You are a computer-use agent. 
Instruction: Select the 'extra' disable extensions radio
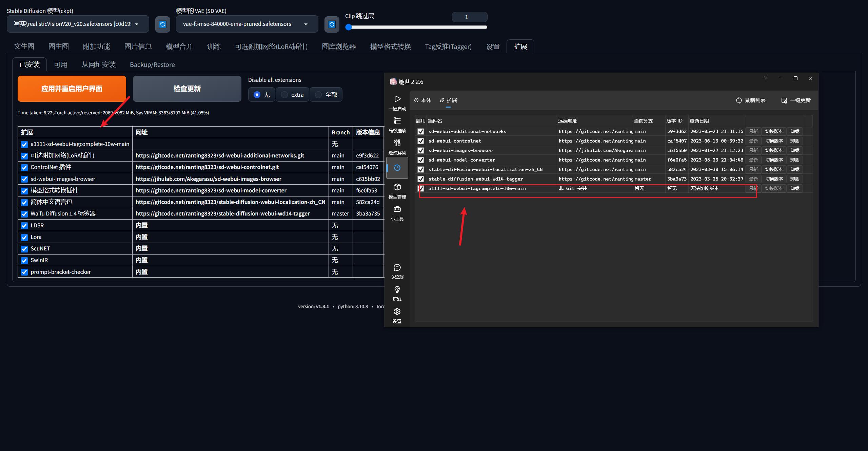point(284,95)
